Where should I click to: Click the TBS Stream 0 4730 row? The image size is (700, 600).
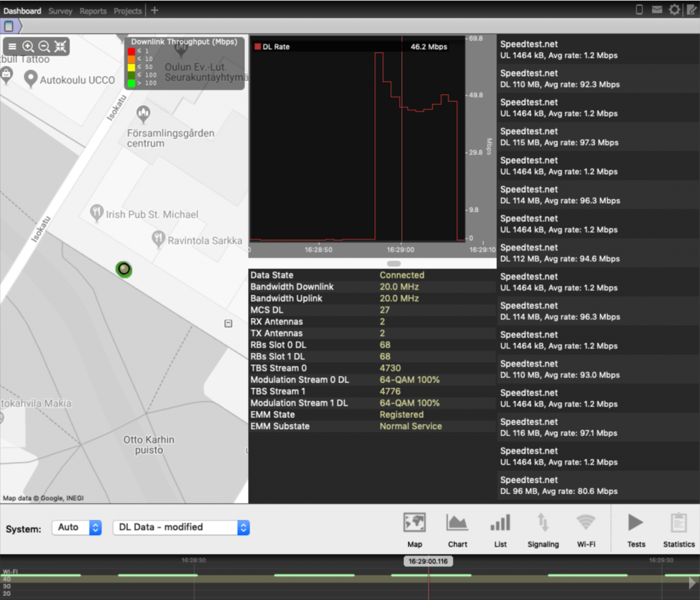(x=373, y=368)
